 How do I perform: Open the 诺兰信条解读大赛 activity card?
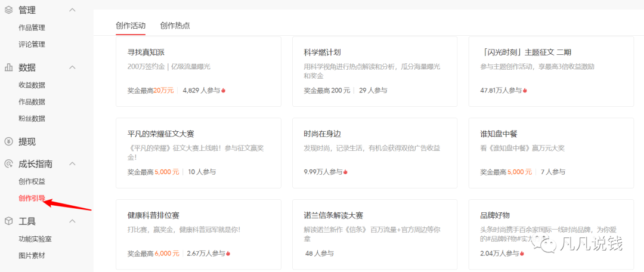tap(374, 234)
